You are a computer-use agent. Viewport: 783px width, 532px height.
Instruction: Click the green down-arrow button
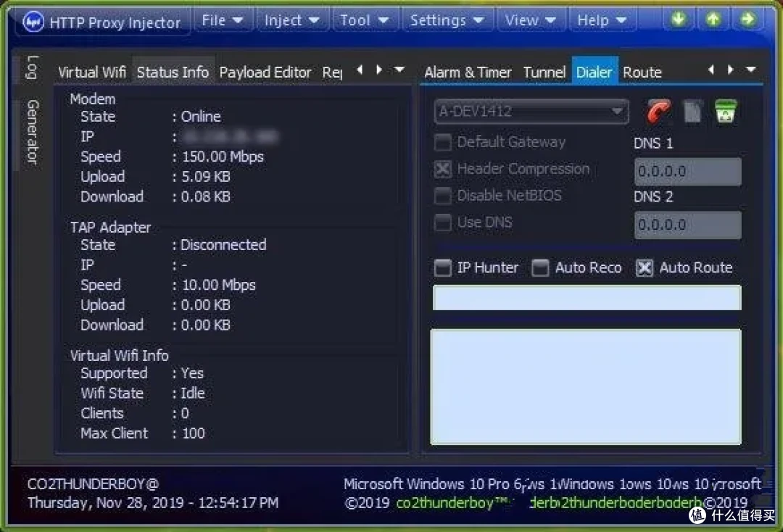point(679,20)
